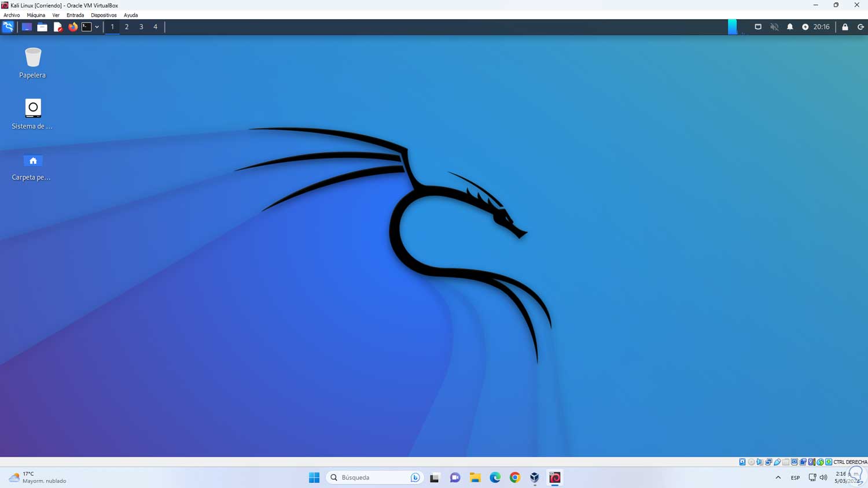
Task: Toggle the muted volume icon in the Kali panel
Action: (x=774, y=27)
